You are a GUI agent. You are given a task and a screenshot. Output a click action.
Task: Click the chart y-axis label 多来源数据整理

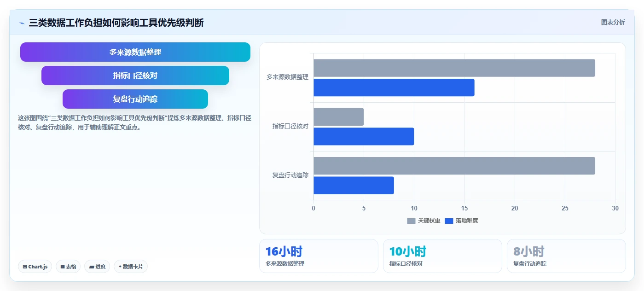pos(287,77)
